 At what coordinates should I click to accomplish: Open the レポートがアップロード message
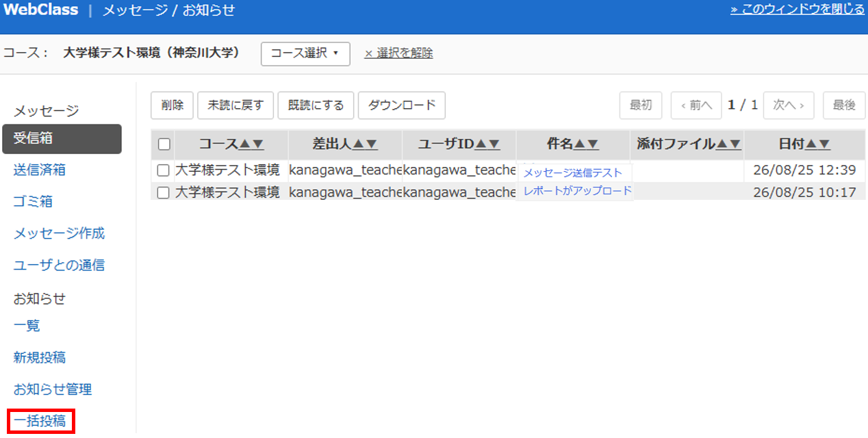[x=578, y=191]
